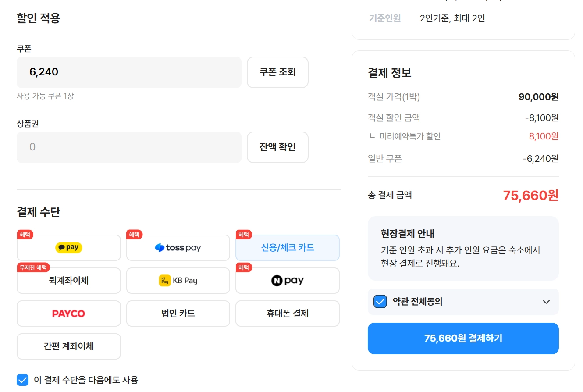583x392 pixels.
Task: Click the 상품권 amount input field
Action: (x=129, y=147)
